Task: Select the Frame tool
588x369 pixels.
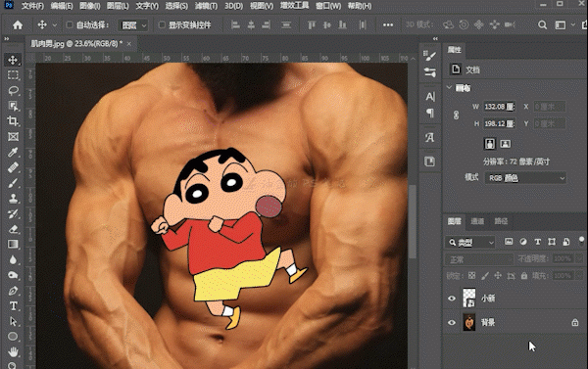Action: point(13,137)
